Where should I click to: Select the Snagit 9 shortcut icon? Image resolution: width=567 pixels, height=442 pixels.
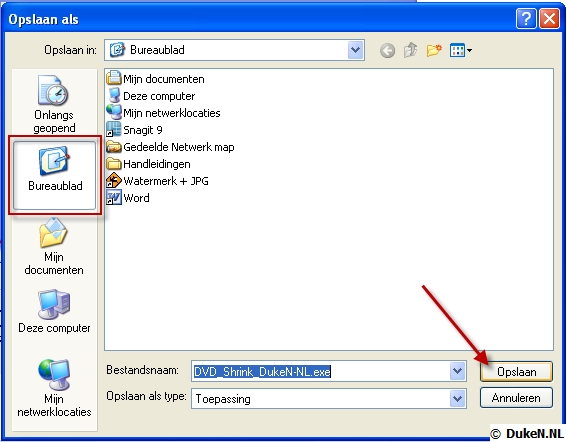(114, 129)
